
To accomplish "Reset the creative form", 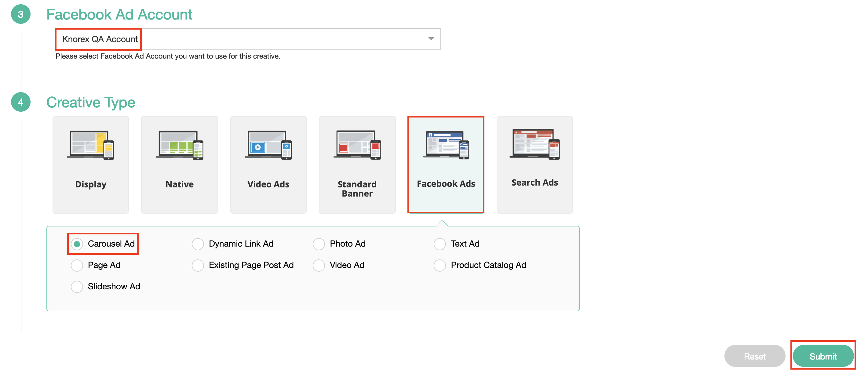I will pyautogui.click(x=755, y=356).
